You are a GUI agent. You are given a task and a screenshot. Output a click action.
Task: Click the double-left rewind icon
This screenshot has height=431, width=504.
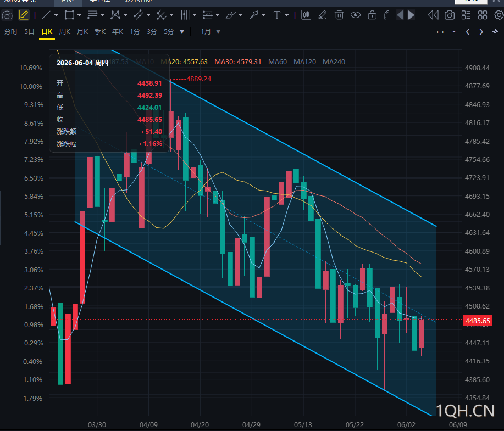tap(433, 15)
